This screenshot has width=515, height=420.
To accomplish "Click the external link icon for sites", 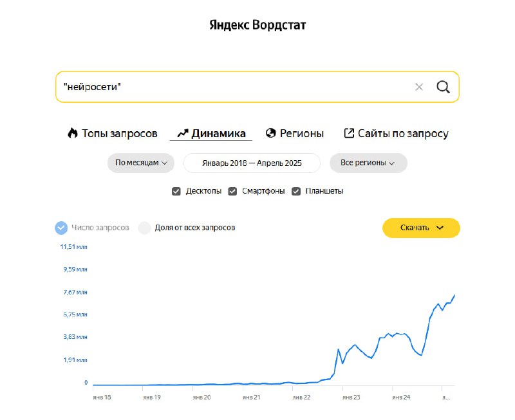I will pos(349,133).
